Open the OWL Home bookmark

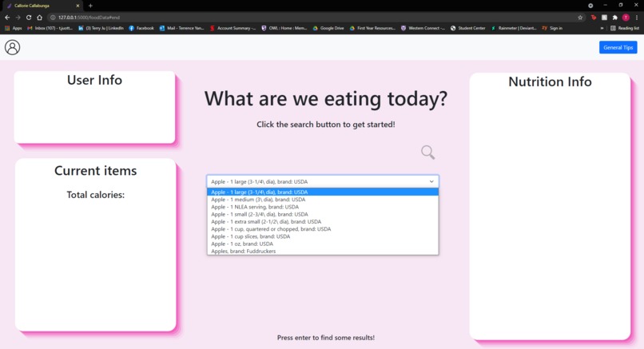point(284,28)
